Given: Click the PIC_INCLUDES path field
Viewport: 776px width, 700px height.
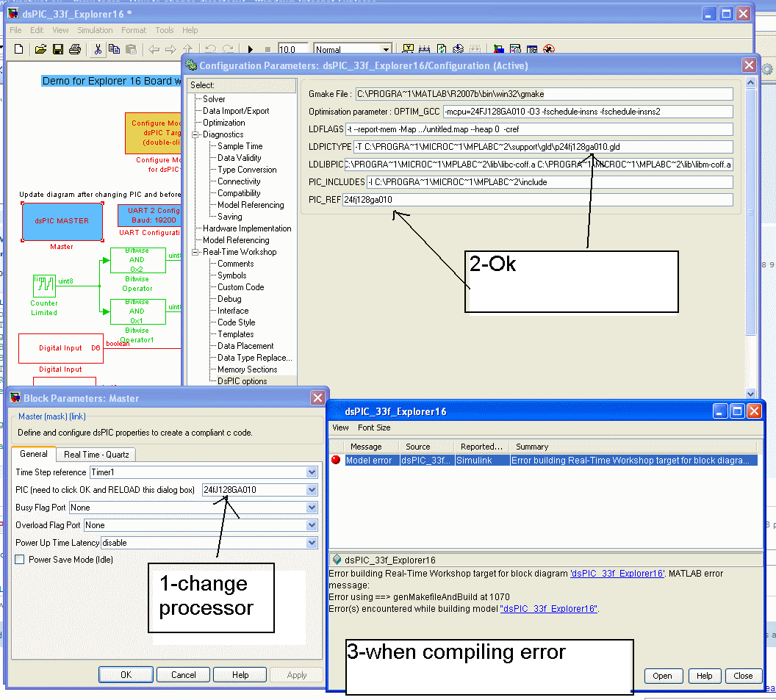Looking at the screenshot, I should [550, 182].
